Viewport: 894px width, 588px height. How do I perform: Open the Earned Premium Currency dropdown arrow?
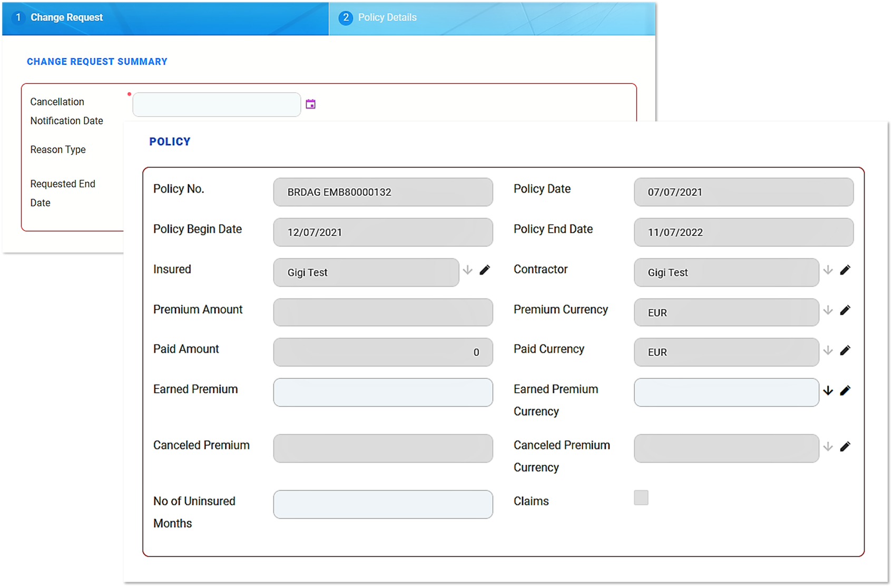point(828,391)
